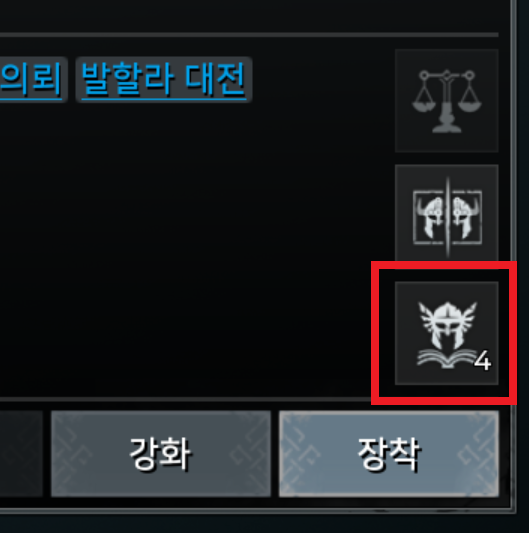Click the right horned helmet in the compare icon
This screenshot has height=533, width=529.
[x=466, y=218]
